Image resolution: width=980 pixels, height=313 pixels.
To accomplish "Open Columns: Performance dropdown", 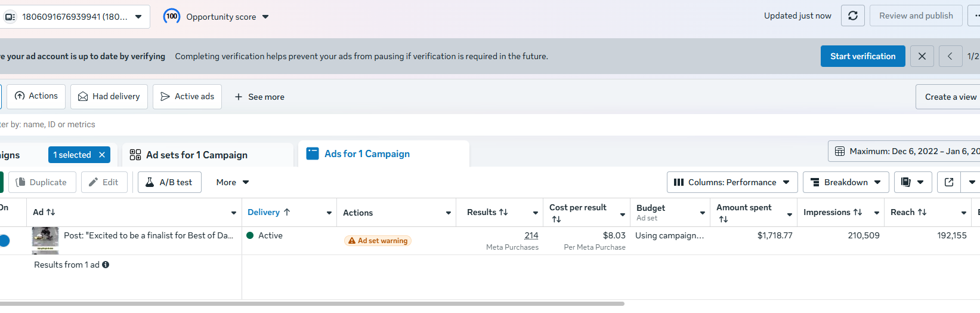I will pyautogui.click(x=731, y=182).
